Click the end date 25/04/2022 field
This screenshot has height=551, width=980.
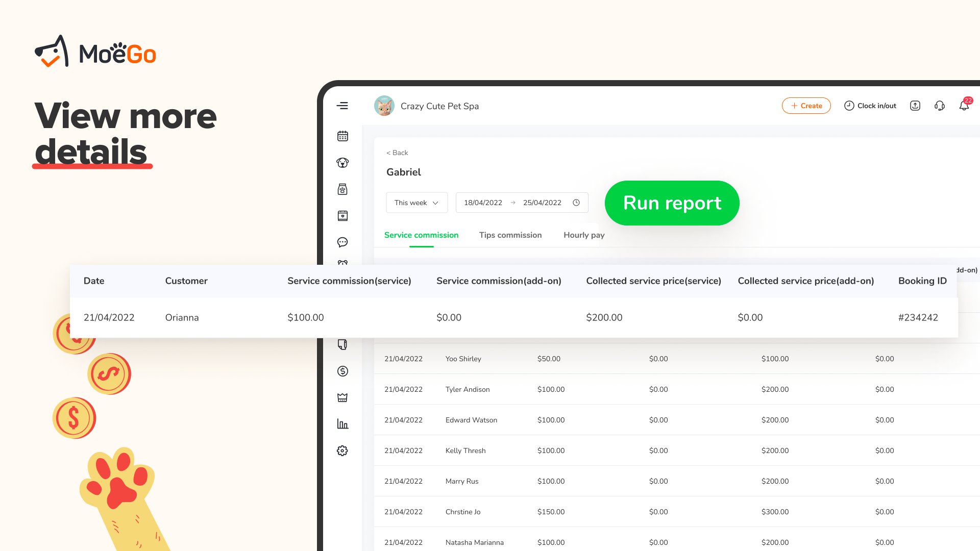click(542, 203)
